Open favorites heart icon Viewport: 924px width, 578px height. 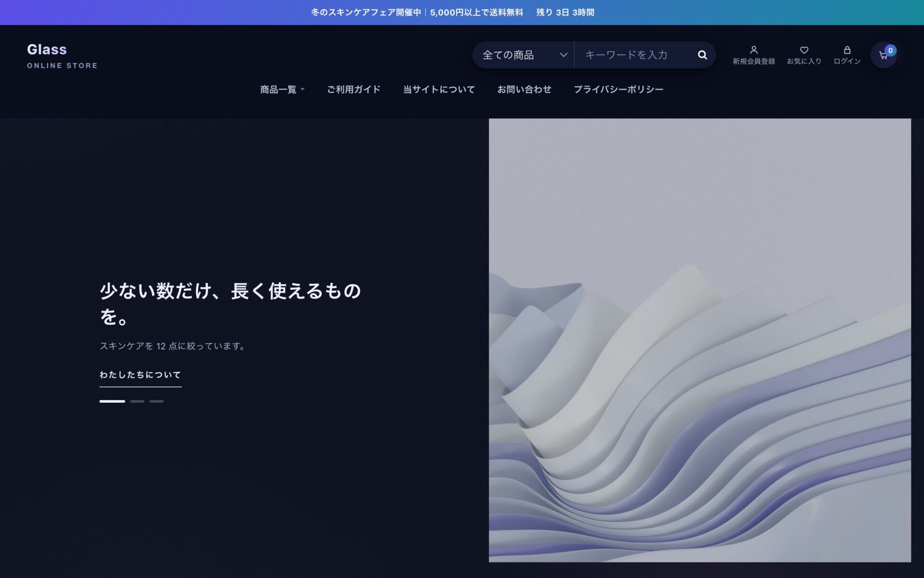[x=804, y=50]
